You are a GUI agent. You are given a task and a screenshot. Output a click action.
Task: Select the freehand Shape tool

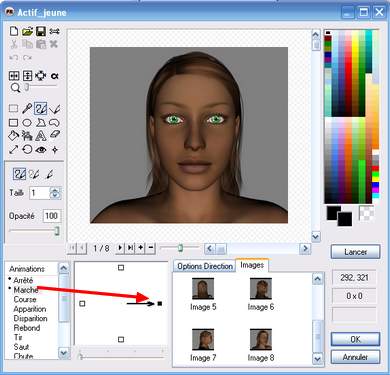(x=54, y=123)
